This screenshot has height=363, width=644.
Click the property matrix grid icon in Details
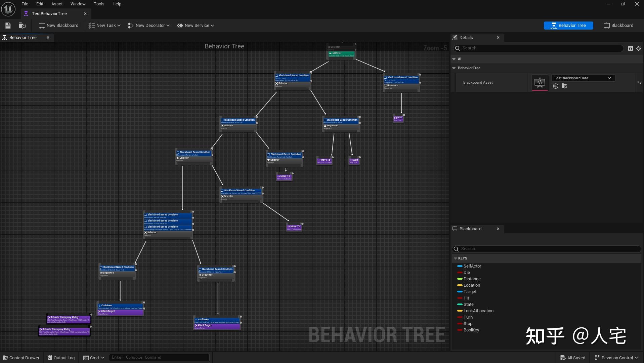pyautogui.click(x=630, y=48)
